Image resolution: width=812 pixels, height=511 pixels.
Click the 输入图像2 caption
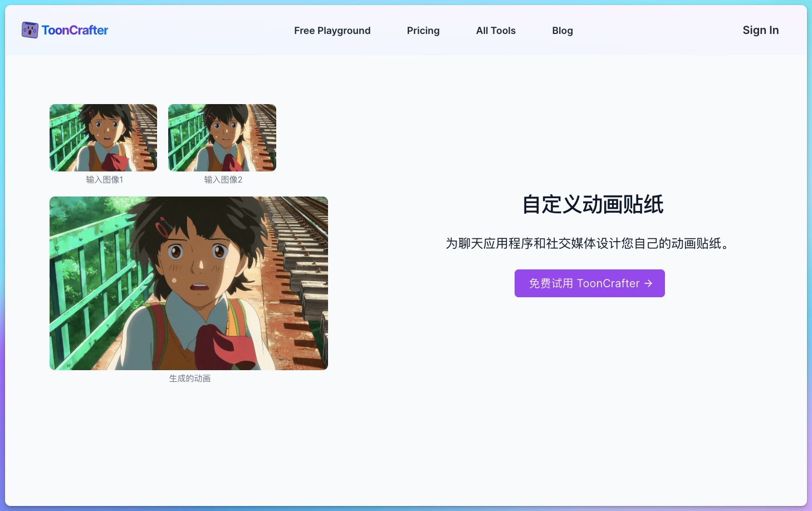[x=223, y=180]
